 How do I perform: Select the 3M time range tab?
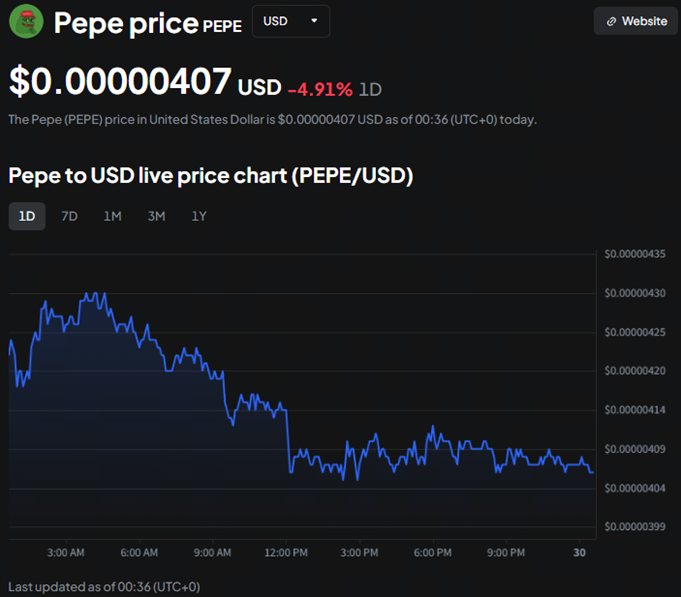(x=156, y=216)
